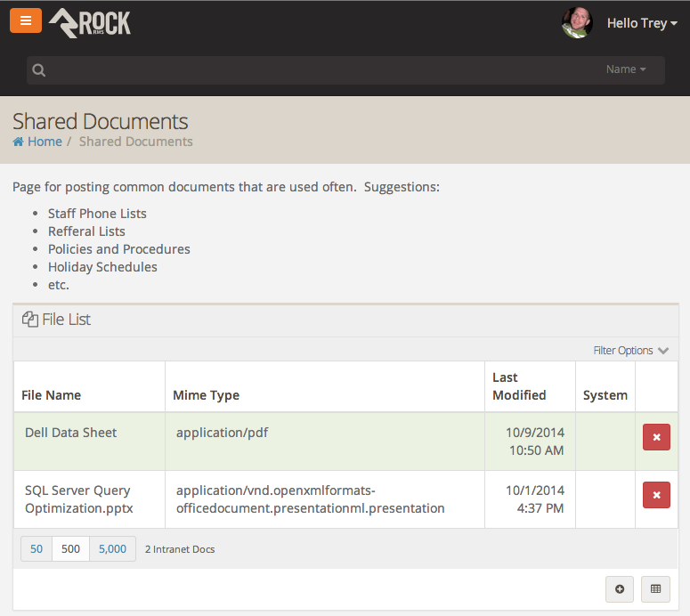Screen dimensions: 690x616
Task: Sort by Last Modified column header
Action: tap(519, 386)
